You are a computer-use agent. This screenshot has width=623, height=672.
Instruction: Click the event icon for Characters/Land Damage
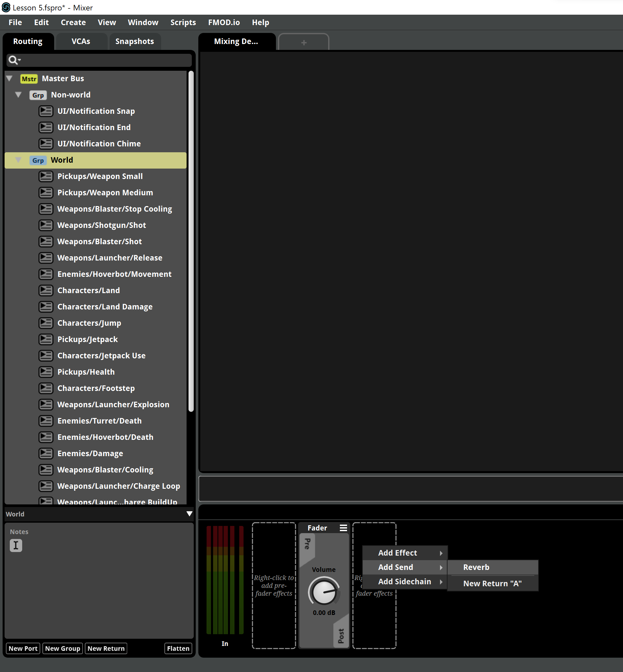point(46,307)
